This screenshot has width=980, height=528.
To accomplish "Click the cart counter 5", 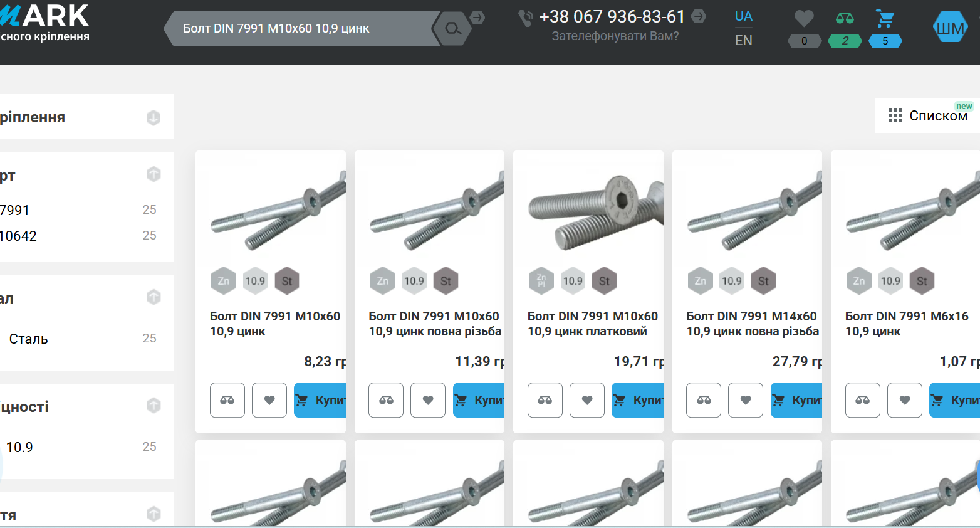I will pyautogui.click(x=885, y=41).
